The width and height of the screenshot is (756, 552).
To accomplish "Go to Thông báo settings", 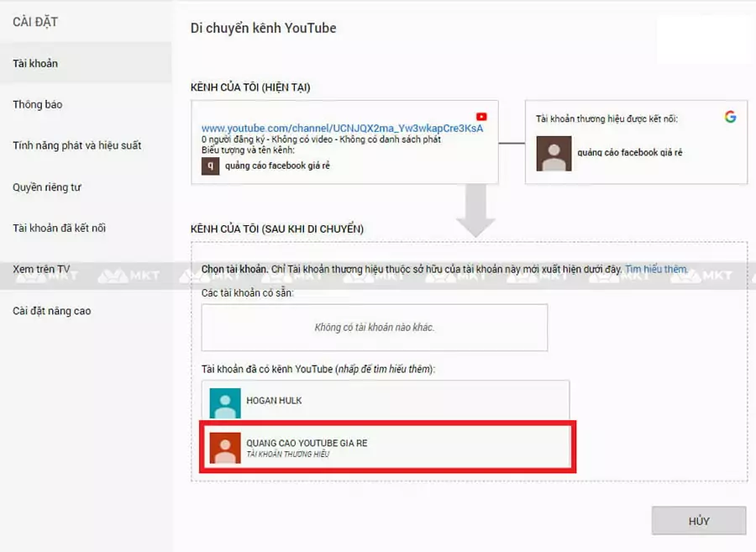I will coord(38,105).
